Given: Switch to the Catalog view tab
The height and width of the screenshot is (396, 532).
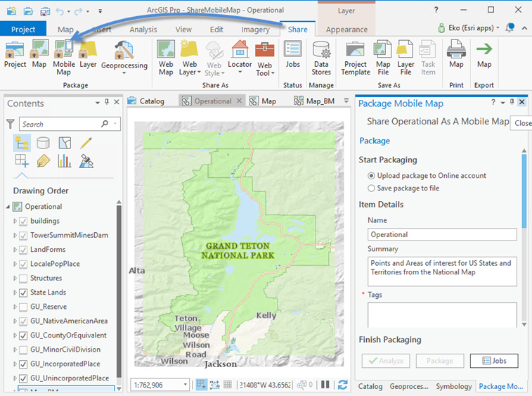Looking at the screenshot, I should click(x=146, y=101).
